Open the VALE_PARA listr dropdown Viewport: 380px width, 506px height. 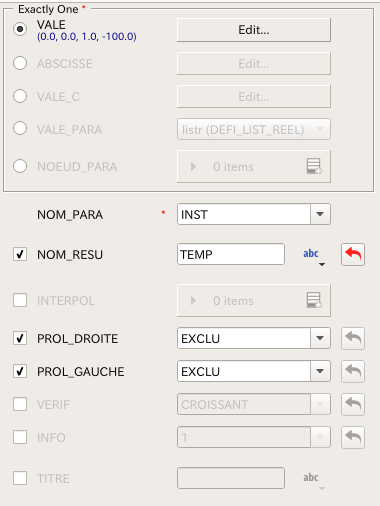[x=254, y=129]
